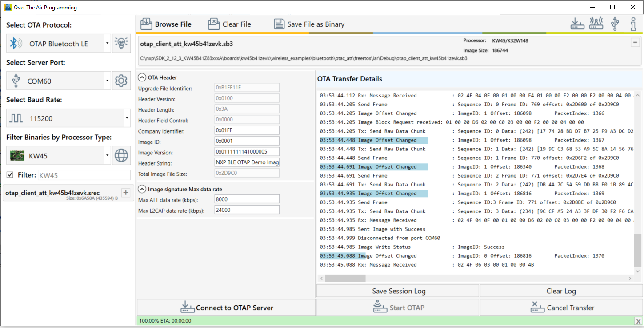Screen dimensions: 644x328
Task: Collapse the OTA Header section
Action: point(141,77)
